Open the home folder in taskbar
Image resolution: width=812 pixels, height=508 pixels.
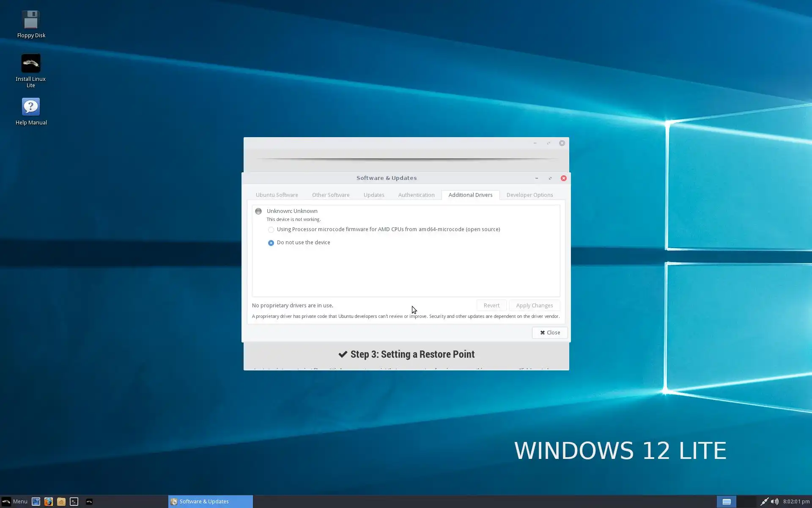pyautogui.click(x=61, y=502)
